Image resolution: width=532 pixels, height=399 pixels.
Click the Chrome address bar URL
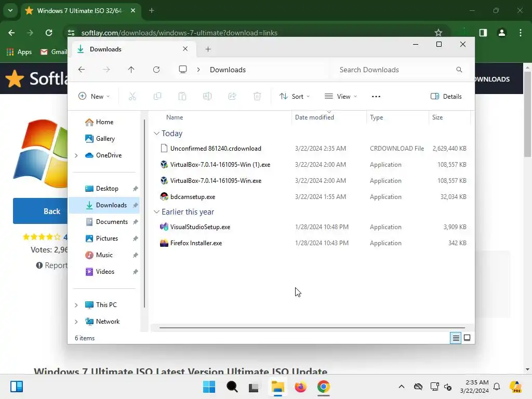179,33
